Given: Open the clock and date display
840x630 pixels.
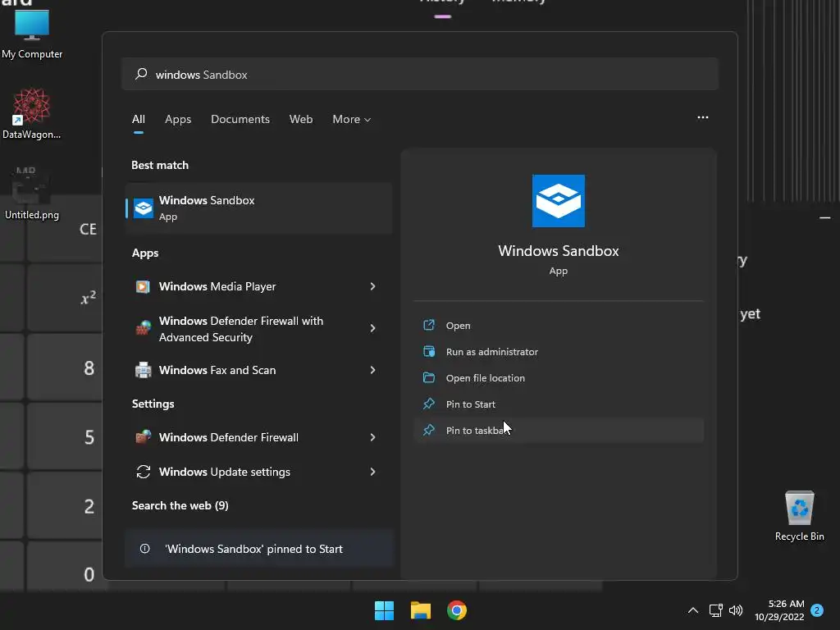Looking at the screenshot, I should [779, 610].
